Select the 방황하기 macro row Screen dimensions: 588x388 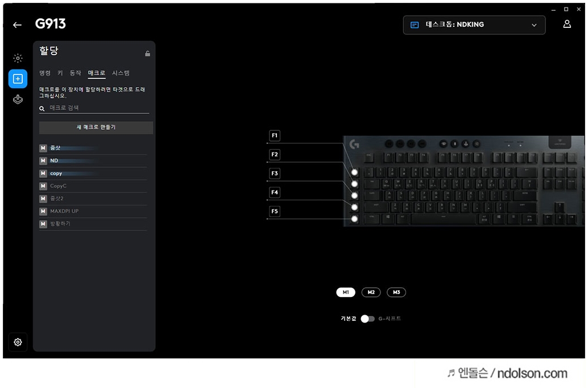click(x=93, y=224)
